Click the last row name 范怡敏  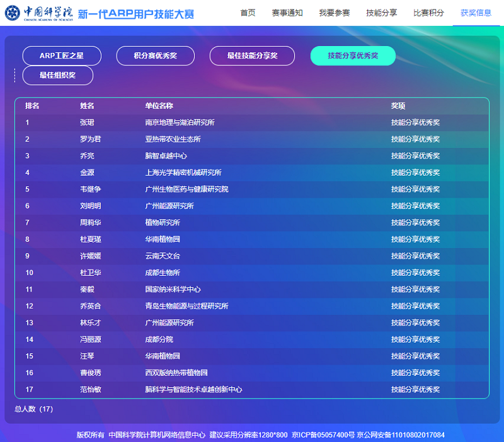(x=90, y=390)
